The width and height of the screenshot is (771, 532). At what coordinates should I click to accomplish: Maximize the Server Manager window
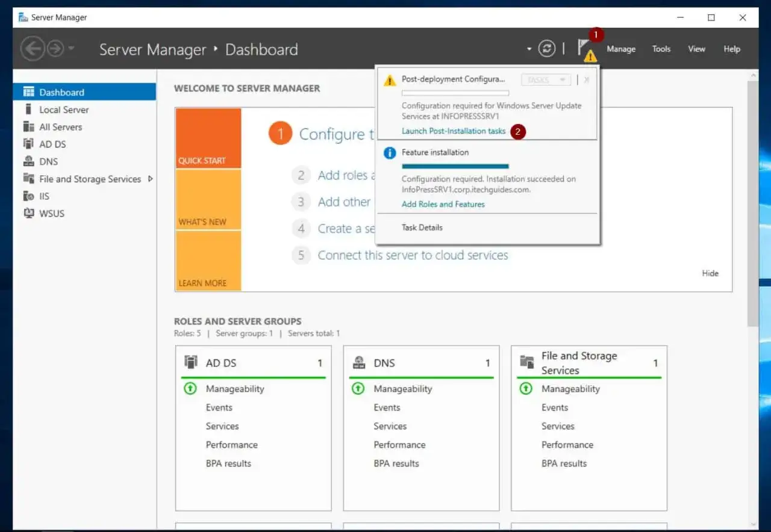711,17
